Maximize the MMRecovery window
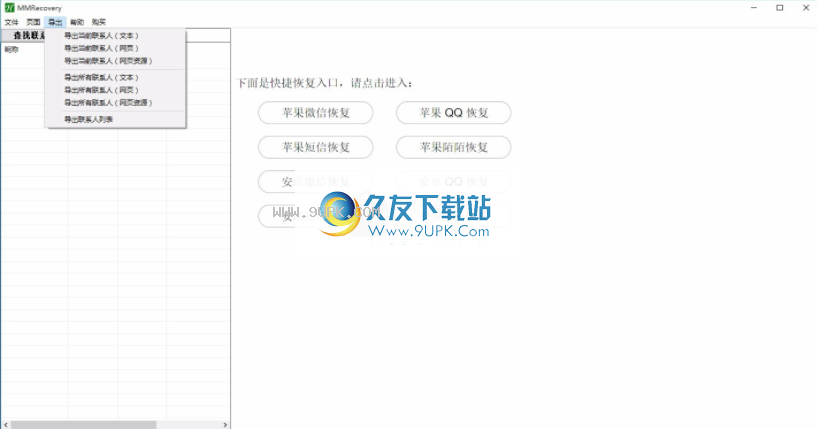This screenshot has height=429, width=817. (780, 8)
